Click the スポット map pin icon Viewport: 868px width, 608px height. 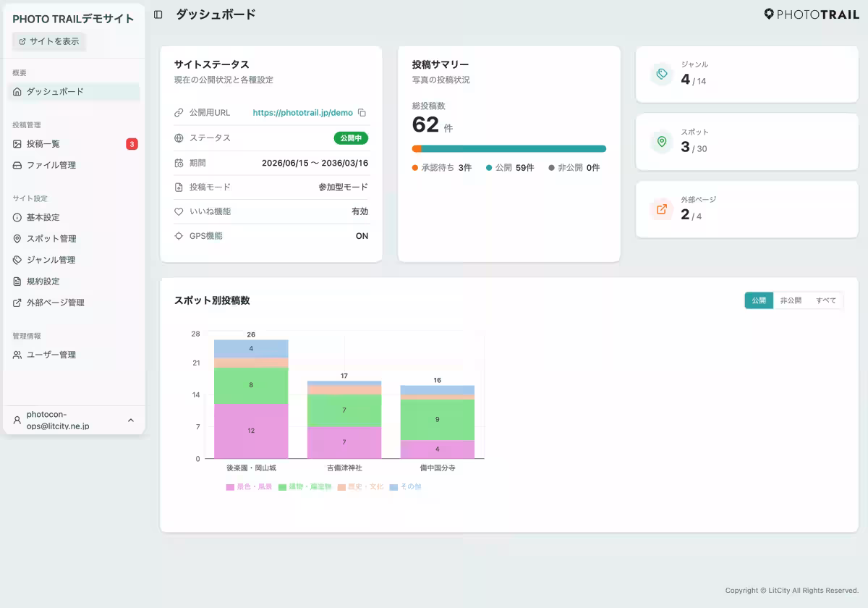(661, 142)
